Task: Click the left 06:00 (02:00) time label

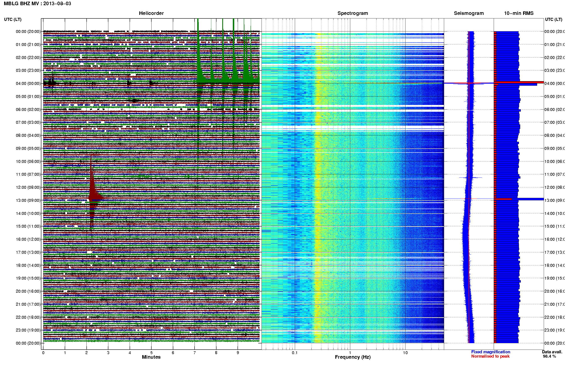Action: 28,109
